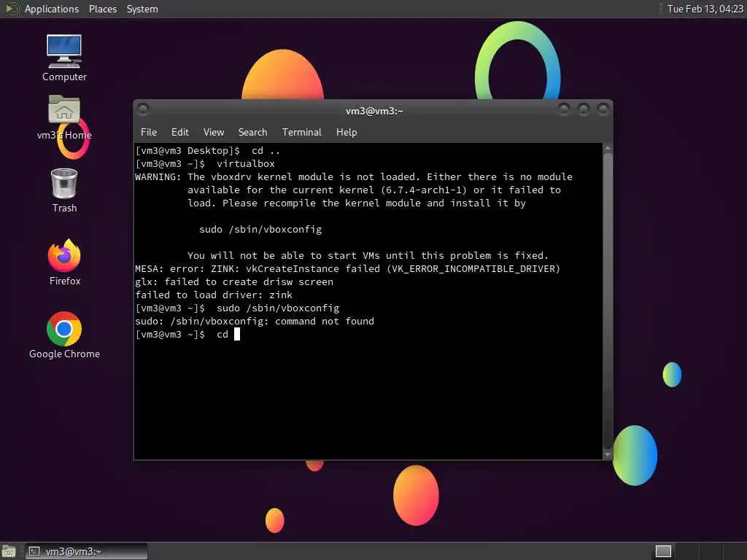Click the clock showing Tue Feb 13, 04:23
This screenshot has height=560, width=747.
705,9
